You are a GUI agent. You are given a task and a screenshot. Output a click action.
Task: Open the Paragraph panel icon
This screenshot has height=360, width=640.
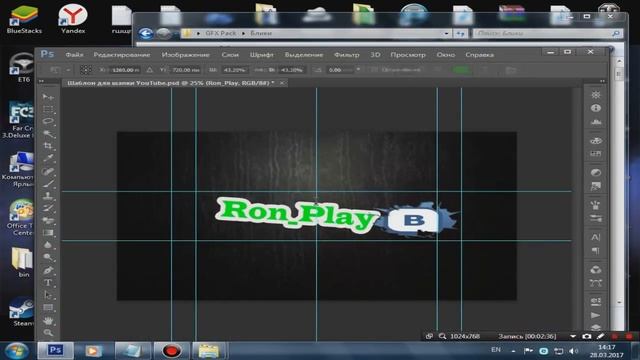pos(596,251)
